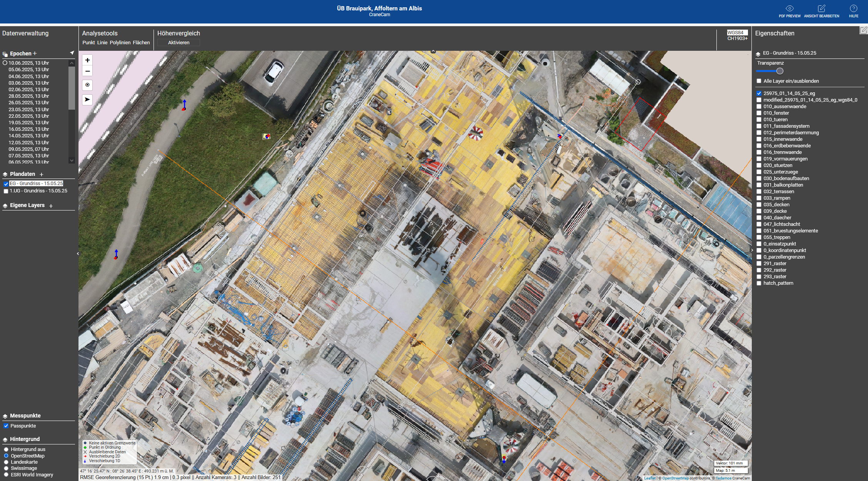Add a new Epochen entry with plus
The image size is (868, 481).
(x=35, y=53)
